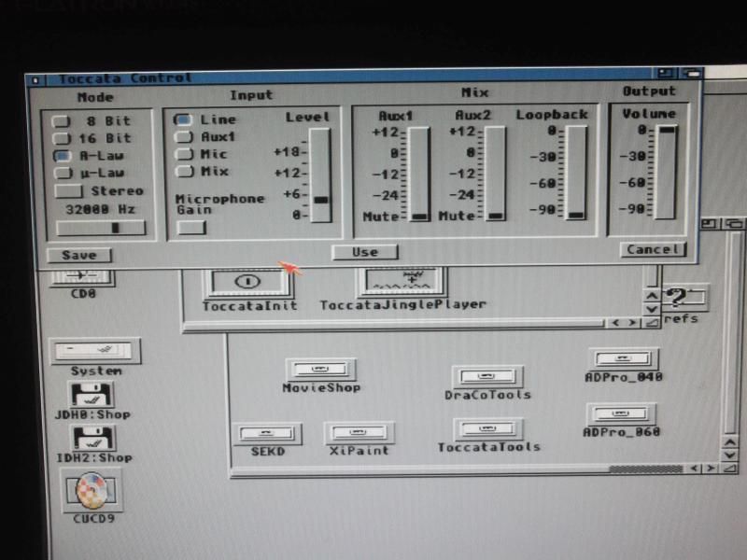The height and width of the screenshot is (560, 747).
Task: Toggle the Stereo checkbox
Action: [70, 191]
